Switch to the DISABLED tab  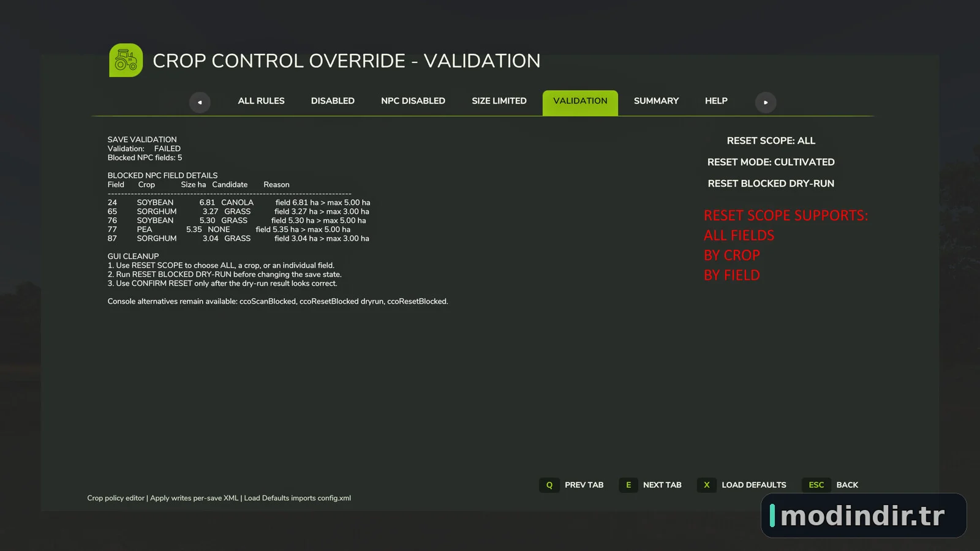(x=333, y=101)
